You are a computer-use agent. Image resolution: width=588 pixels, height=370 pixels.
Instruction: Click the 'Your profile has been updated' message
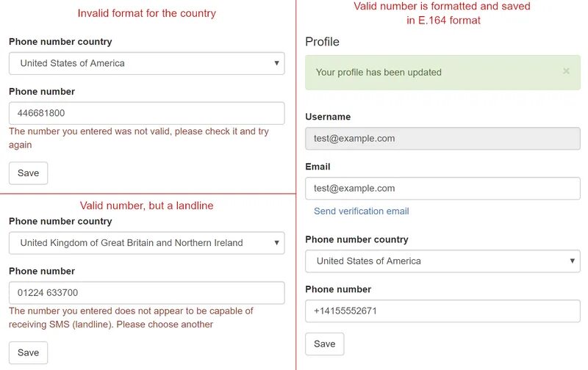point(379,72)
